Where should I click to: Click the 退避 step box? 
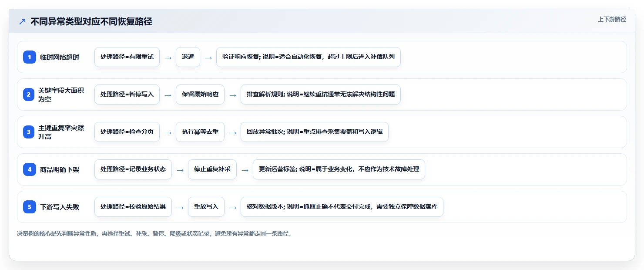click(188, 57)
